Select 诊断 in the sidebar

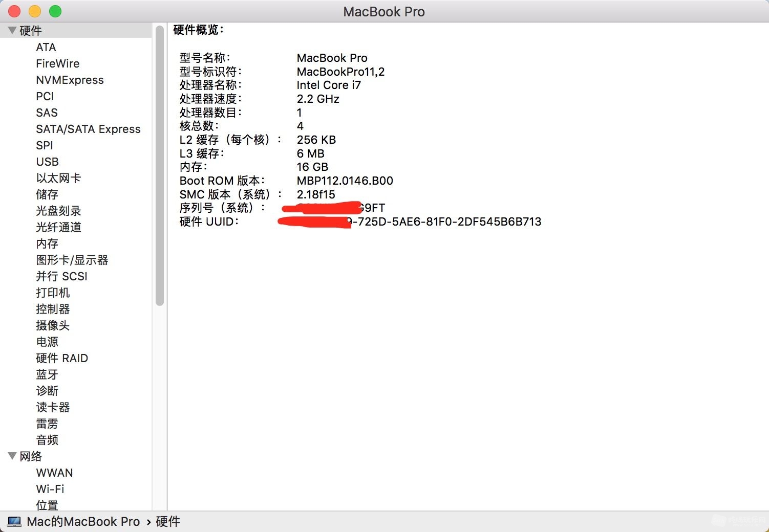[47, 391]
